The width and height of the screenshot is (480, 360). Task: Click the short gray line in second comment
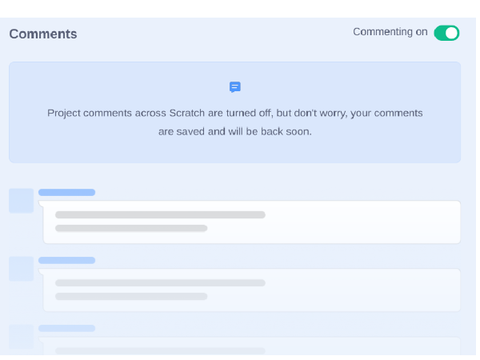click(x=131, y=296)
